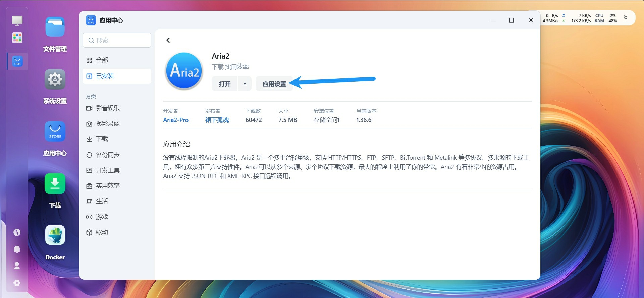Image resolution: width=644 pixels, height=298 pixels.
Task: Choose the 影音娱乐 category
Action: pos(107,108)
